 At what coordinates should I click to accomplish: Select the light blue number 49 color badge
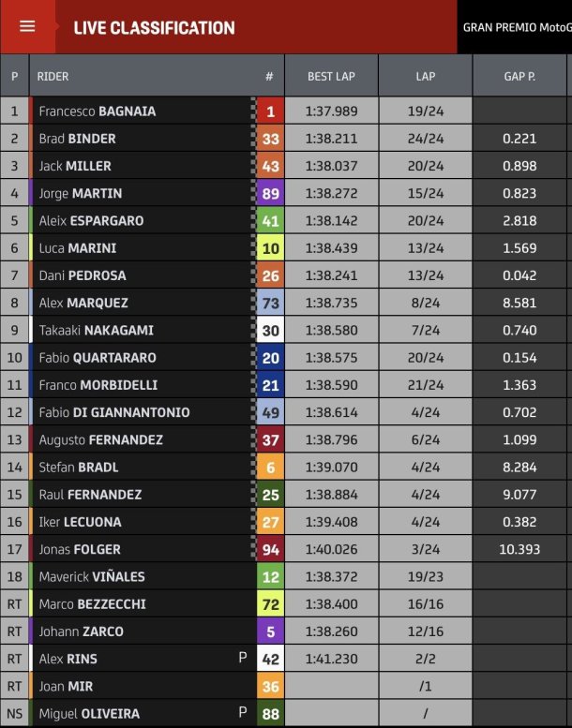(x=270, y=413)
